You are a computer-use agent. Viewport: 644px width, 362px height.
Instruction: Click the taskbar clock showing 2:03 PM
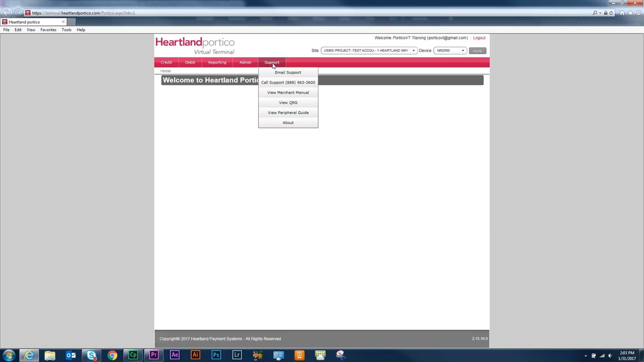(627, 355)
